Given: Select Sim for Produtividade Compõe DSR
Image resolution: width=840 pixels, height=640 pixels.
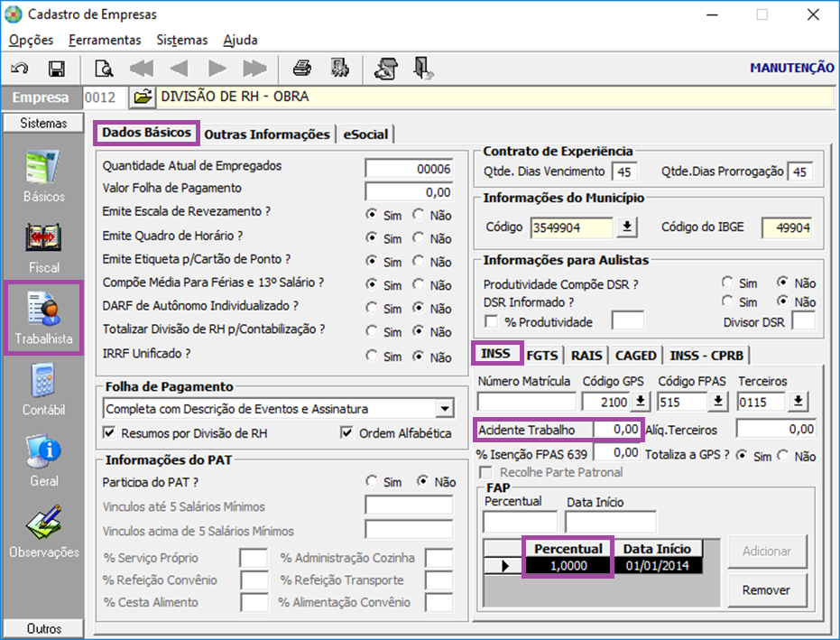Looking at the screenshot, I should tap(727, 282).
